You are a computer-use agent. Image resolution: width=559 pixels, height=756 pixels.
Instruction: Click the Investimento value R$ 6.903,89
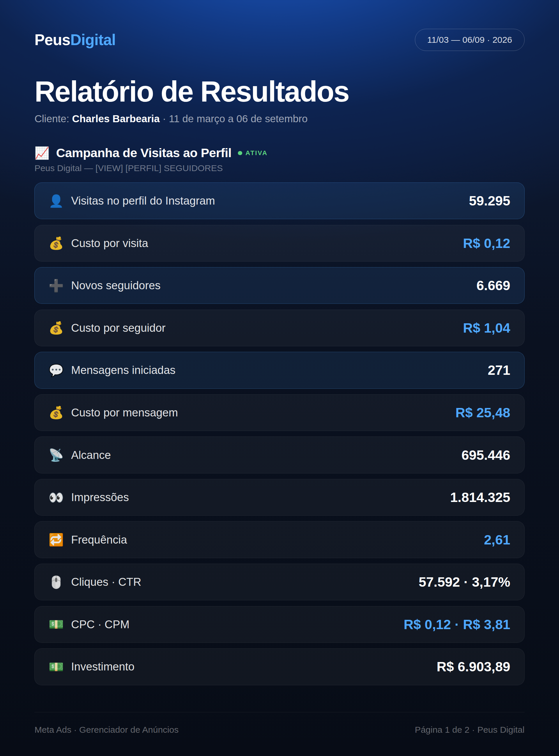473,667
